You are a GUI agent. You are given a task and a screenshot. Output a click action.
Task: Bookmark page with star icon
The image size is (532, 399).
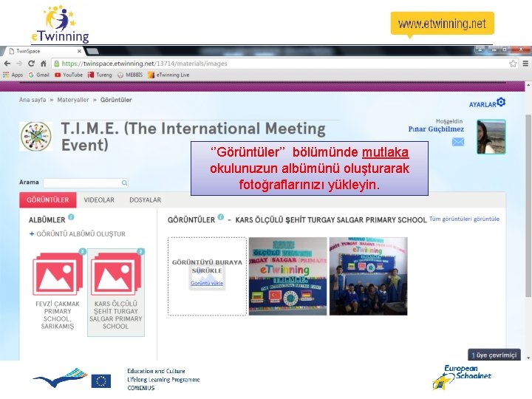(513, 64)
